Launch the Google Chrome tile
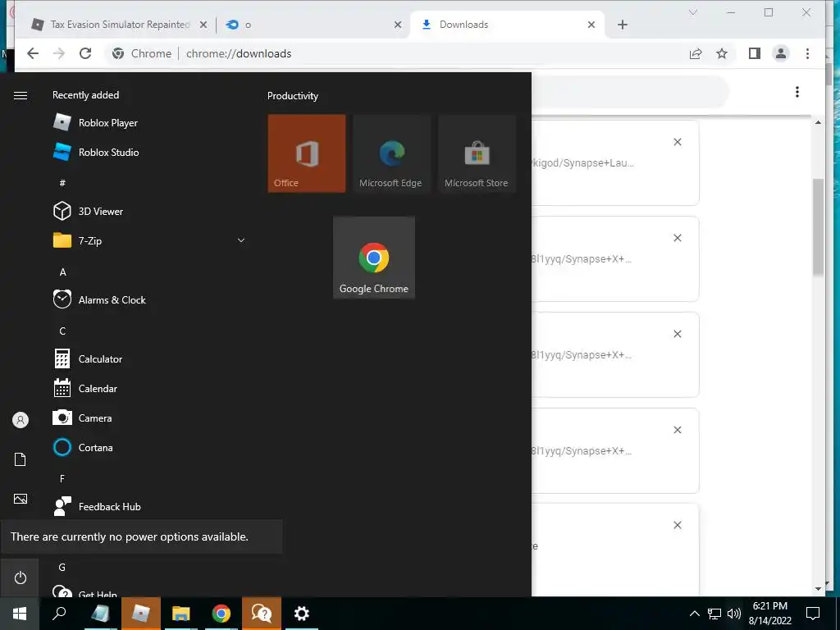The width and height of the screenshot is (840, 630). click(x=374, y=258)
